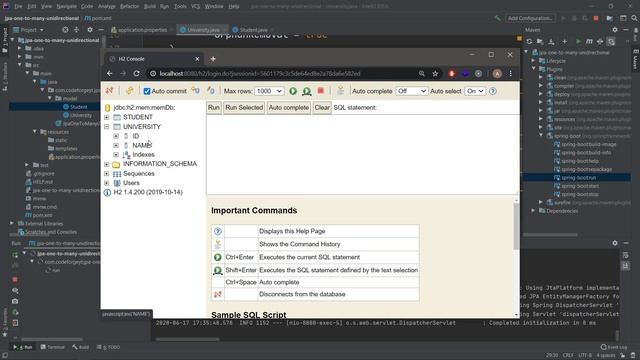Expand the INFORMATION_SCHEMA node
The height and width of the screenshot is (360, 640).
(107, 164)
